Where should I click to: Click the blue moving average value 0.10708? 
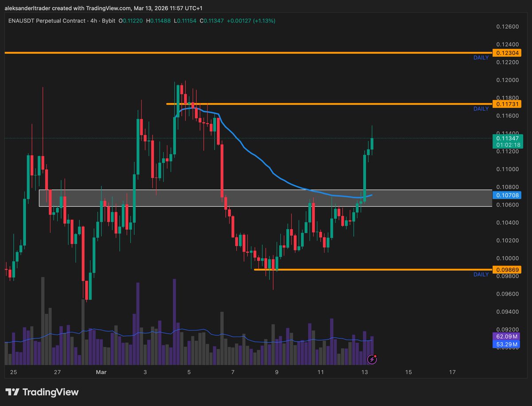click(508, 195)
